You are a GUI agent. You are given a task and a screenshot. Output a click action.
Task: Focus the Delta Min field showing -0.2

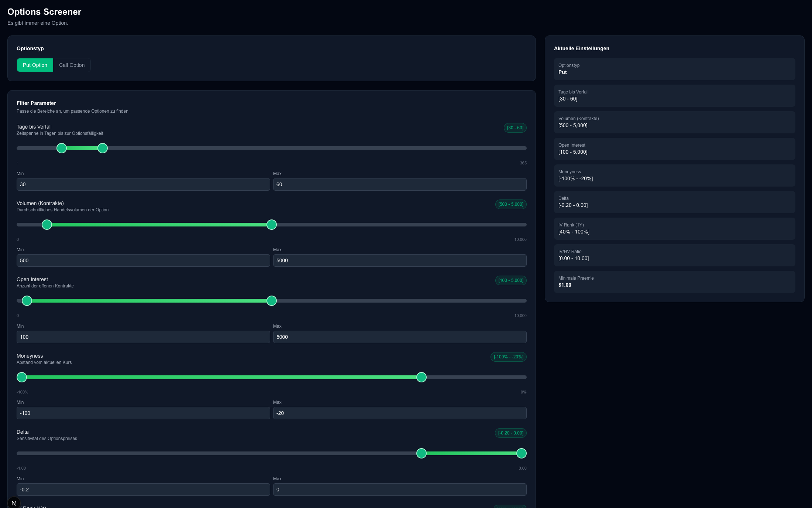[143, 490]
